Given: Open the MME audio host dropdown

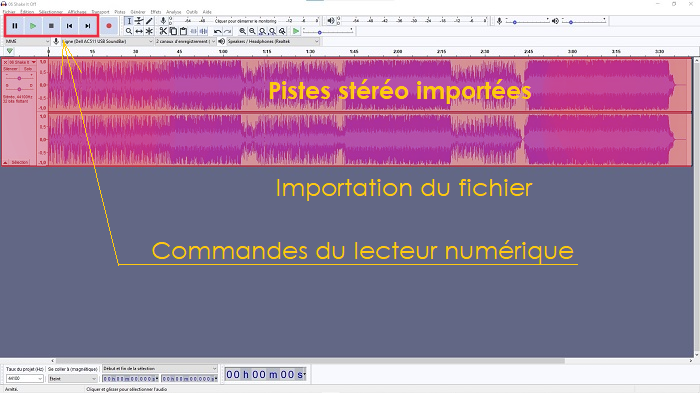Looking at the screenshot, I should (27, 42).
